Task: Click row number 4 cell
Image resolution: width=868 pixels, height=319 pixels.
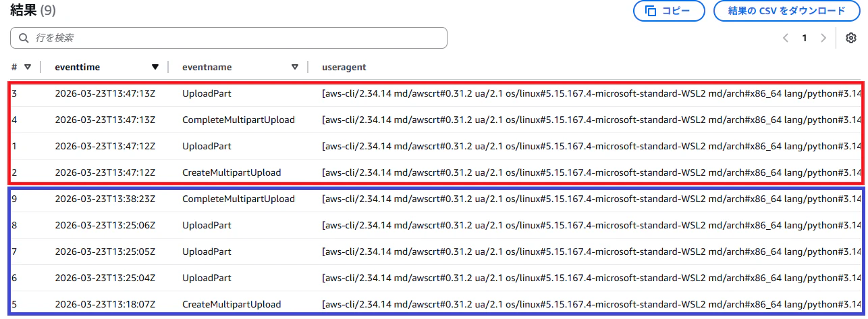Action: (x=14, y=120)
